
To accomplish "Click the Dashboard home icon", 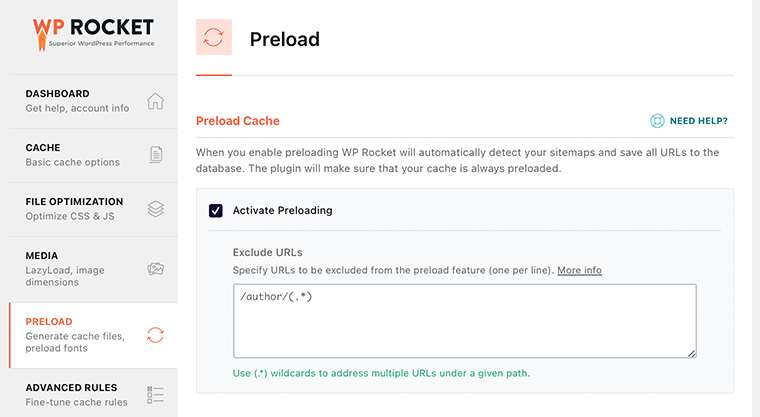I will pos(156,101).
